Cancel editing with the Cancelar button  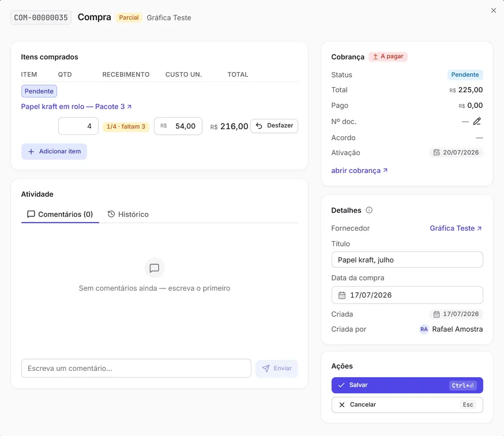tap(407, 404)
